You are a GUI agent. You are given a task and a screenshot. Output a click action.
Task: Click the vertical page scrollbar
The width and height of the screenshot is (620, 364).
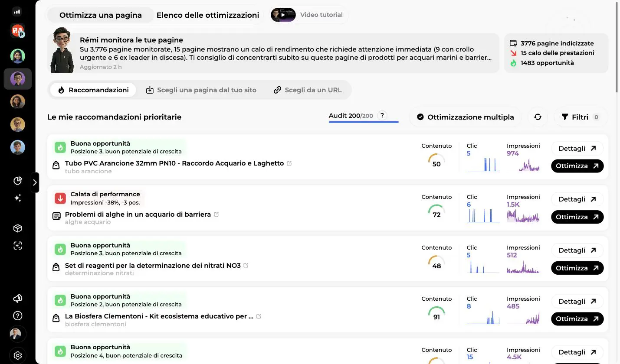pos(617,47)
